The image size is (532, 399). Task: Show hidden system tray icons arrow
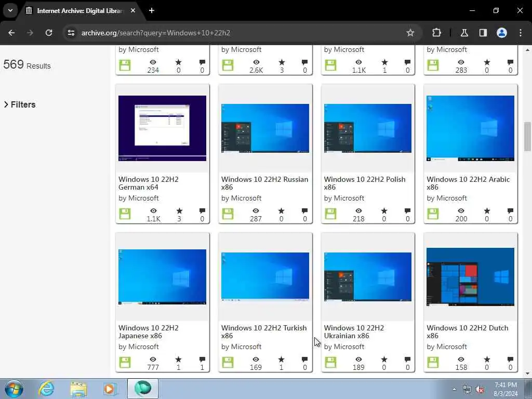[454, 389]
